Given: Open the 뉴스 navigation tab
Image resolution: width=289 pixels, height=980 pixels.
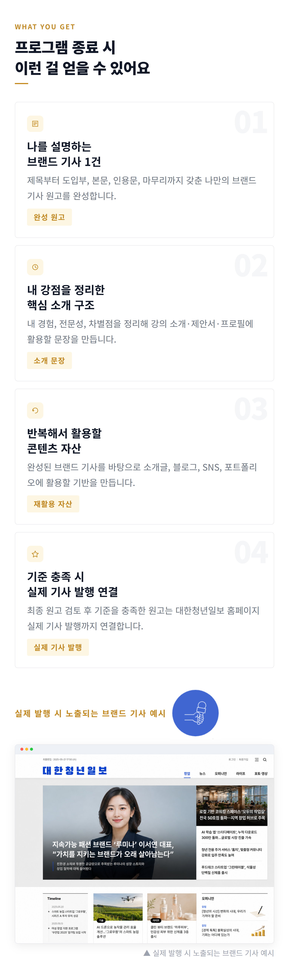Looking at the screenshot, I should 202,773.
